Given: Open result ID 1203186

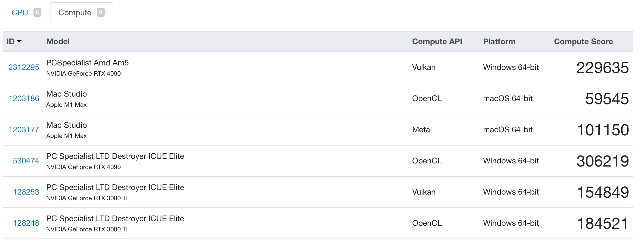Looking at the screenshot, I should pyautogui.click(x=24, y=98).
